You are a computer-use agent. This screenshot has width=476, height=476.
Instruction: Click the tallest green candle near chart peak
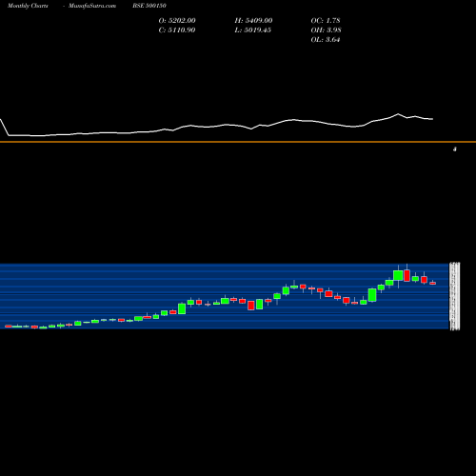398,275
